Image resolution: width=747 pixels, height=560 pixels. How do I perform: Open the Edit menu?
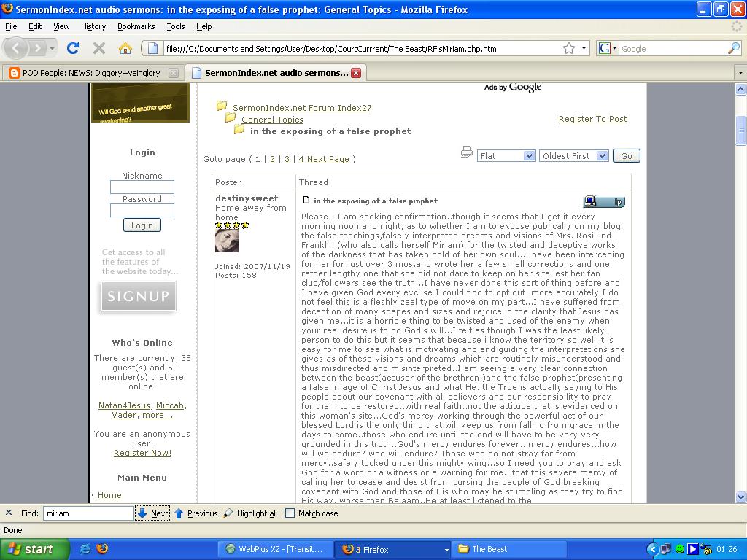pos(35,26)
